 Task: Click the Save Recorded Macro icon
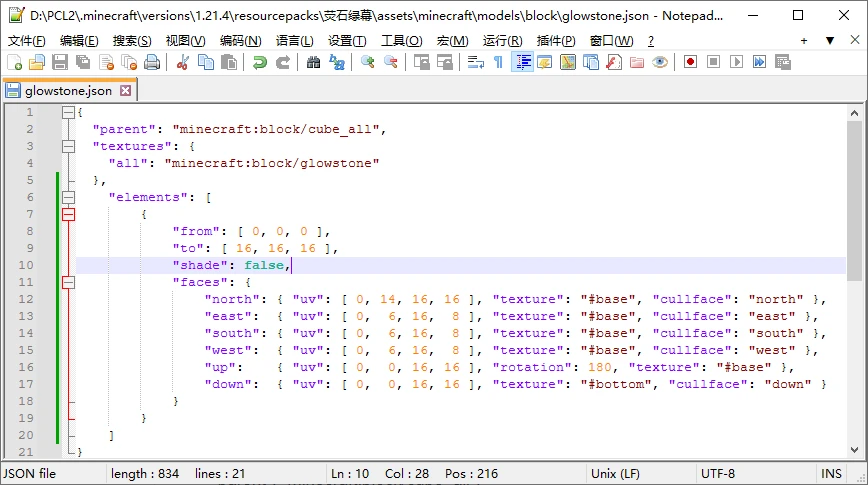[783, 62]
